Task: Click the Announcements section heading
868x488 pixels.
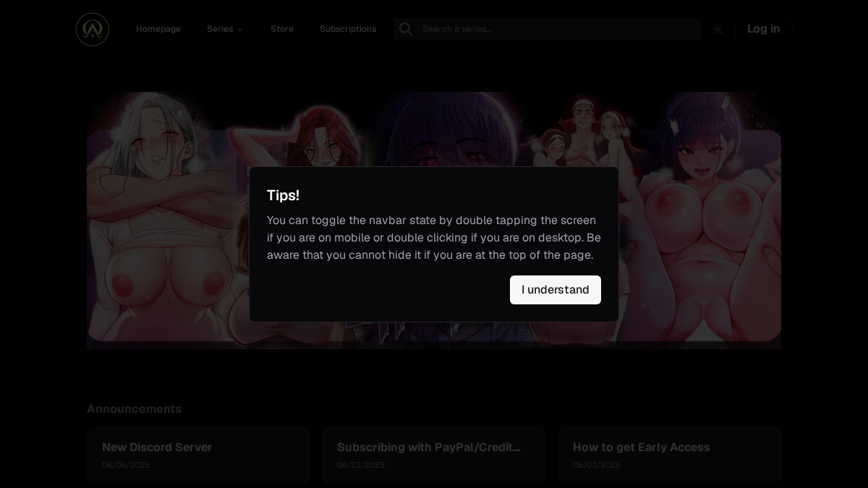Action: (x=134, y=409)
